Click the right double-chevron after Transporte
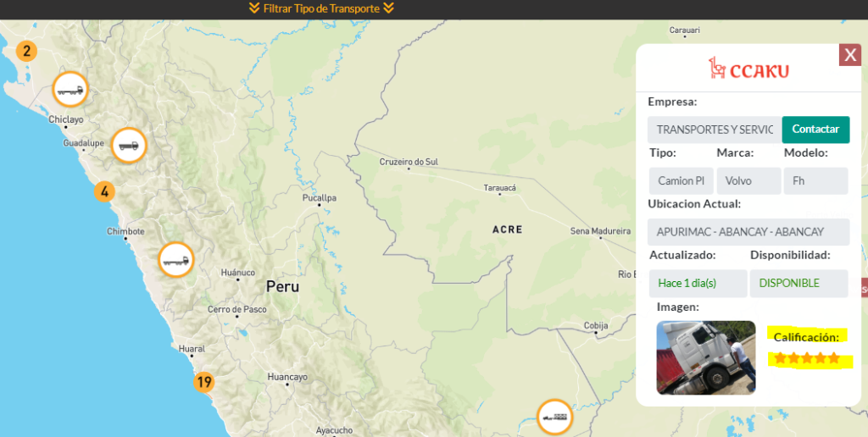This screenshot has height=437, width=868. coord(388,8)
